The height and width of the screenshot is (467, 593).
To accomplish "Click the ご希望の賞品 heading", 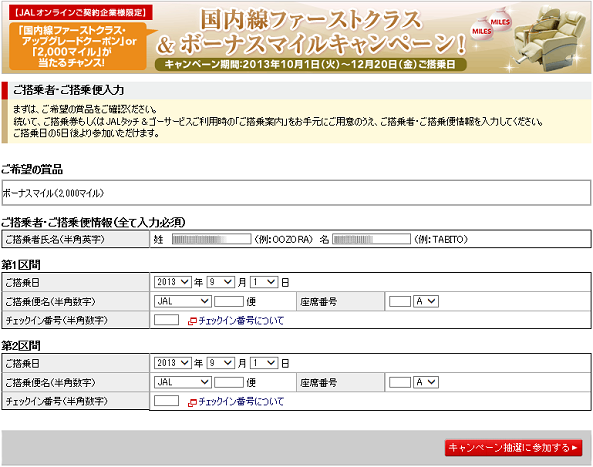I will point(32,169).
